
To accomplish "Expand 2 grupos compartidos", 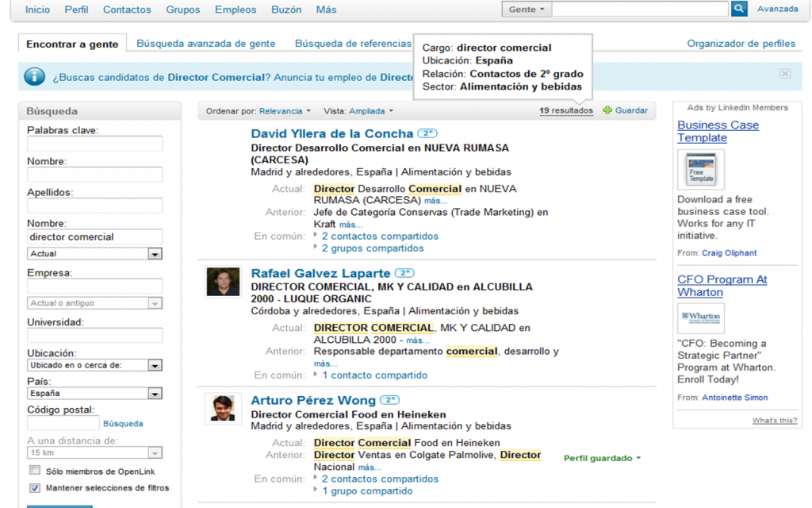I will point(373,248).
